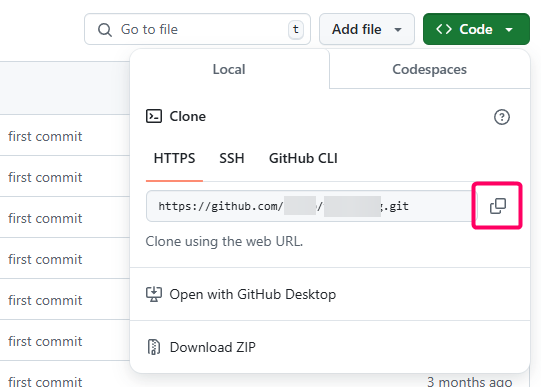The image size is (541, 387).
Task: Toggle the green Code dropdown button
Action: pos(476,29)
